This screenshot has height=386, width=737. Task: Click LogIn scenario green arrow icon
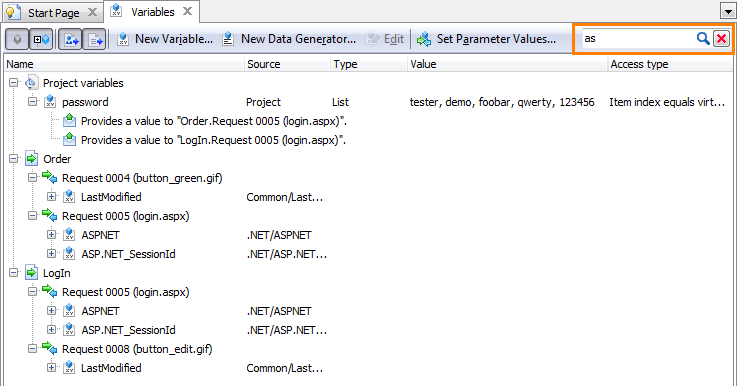tap(31, 273)
